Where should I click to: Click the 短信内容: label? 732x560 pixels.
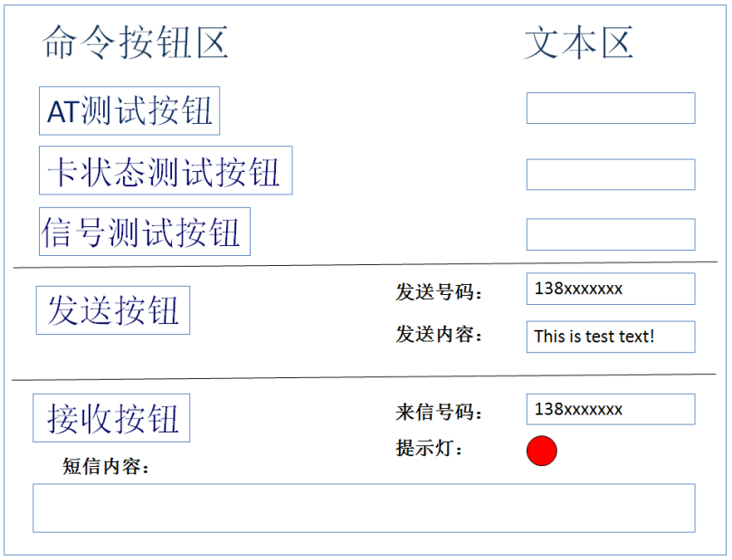pos(106,466)
